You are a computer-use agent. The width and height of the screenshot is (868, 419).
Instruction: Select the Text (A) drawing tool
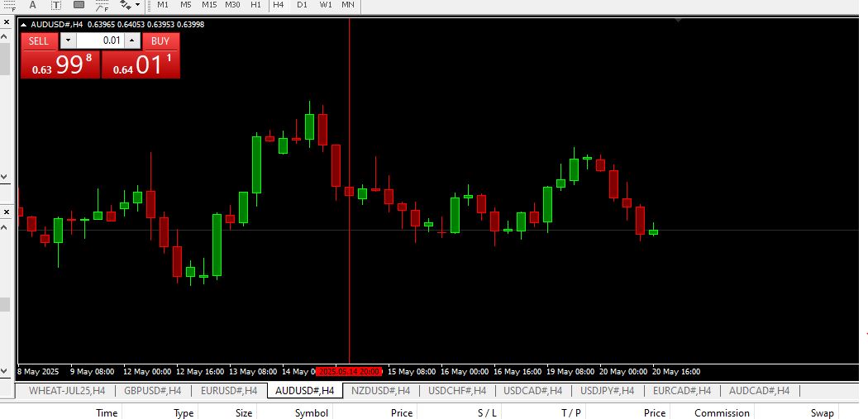33,5
